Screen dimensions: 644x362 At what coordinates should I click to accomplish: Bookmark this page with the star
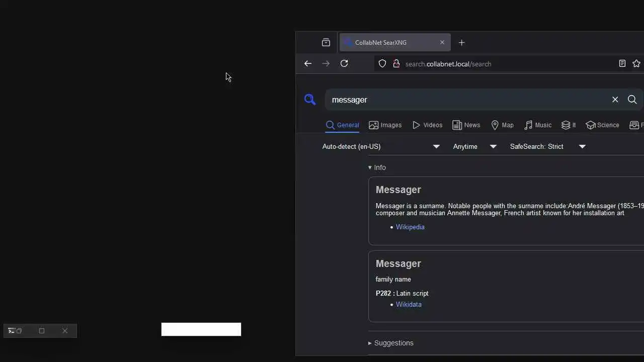pos(636,64)
